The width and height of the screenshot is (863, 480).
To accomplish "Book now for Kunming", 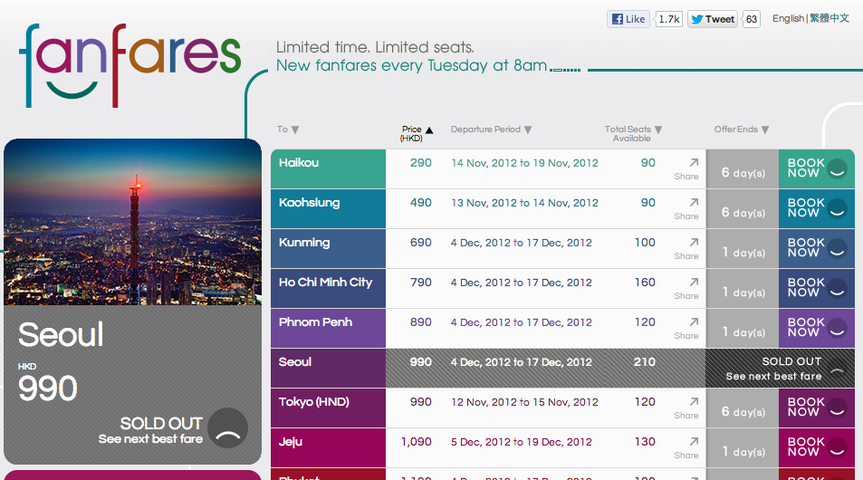I will click(x=817, y=248).
